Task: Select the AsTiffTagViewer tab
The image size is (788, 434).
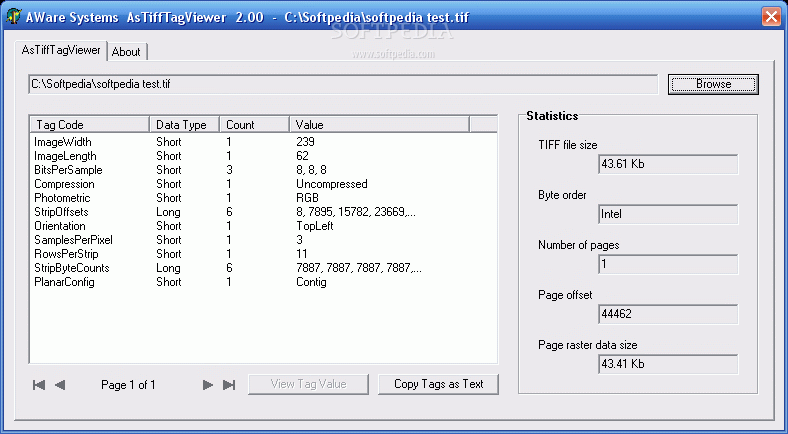Action: tap(61, 50)
